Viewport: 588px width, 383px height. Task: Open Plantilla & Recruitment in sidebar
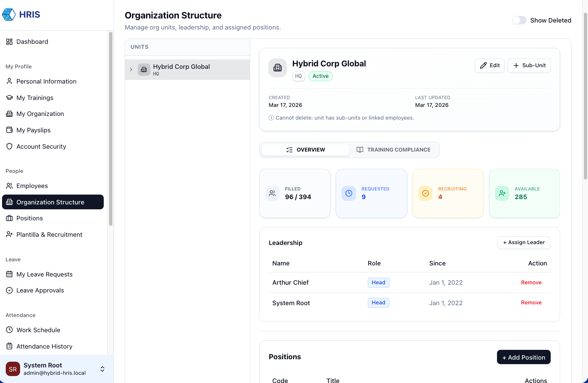[49, 235]
